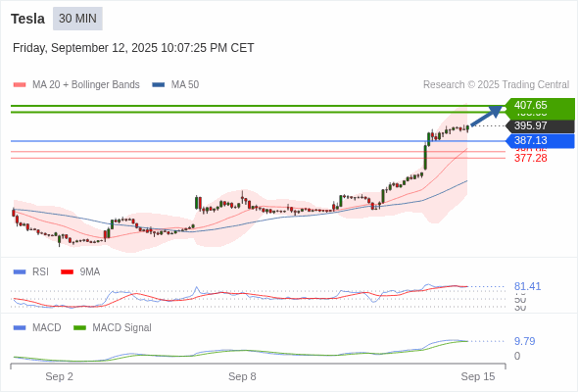
Task: Click the 'Sep 2' date axis label
Action: coord(60,376)
